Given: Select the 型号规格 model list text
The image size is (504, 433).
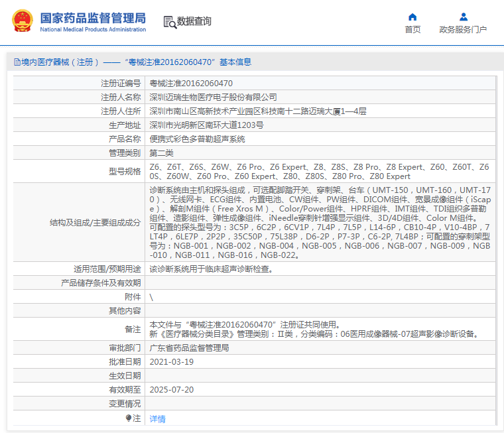Looking at the screenshot, I should point(319,171).
